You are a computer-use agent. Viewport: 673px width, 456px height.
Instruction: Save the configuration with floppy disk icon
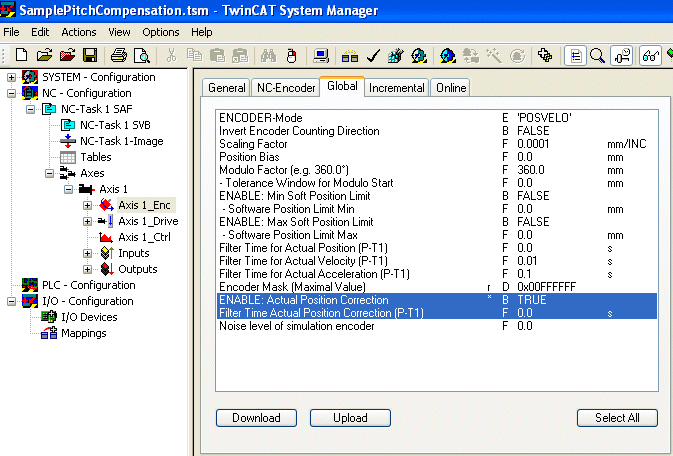(90, 55)
